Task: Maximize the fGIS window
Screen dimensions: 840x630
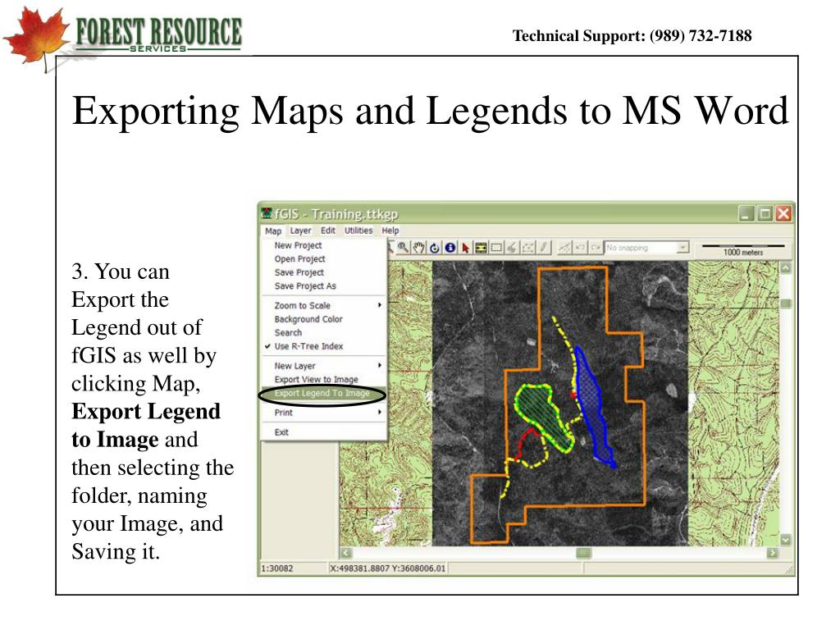Action: 765,214
